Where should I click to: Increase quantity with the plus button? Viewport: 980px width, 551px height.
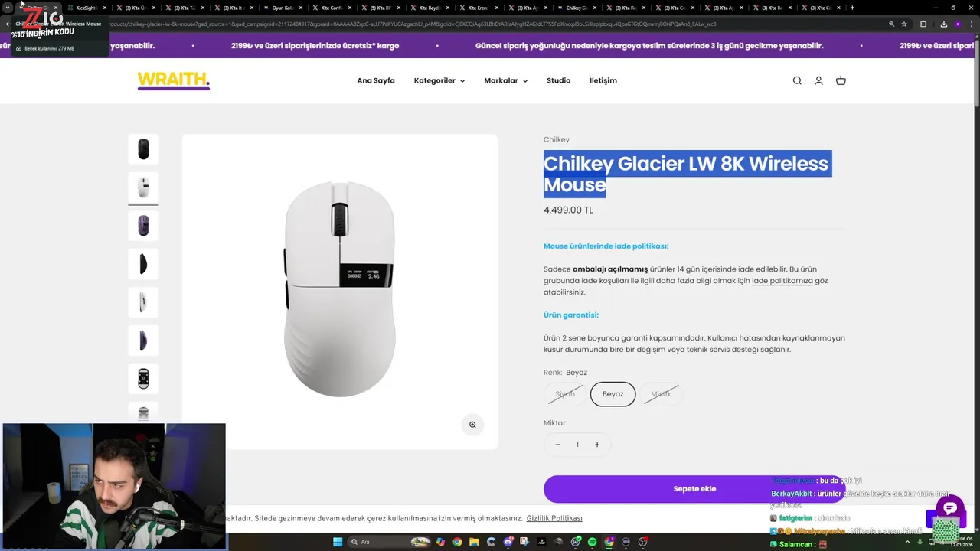pos(597,445)
